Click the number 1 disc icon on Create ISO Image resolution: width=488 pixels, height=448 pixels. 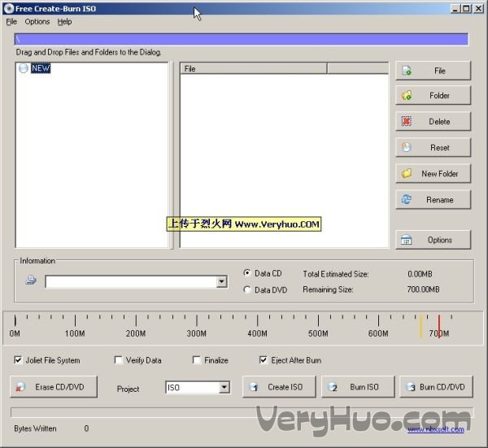point(253,387)
